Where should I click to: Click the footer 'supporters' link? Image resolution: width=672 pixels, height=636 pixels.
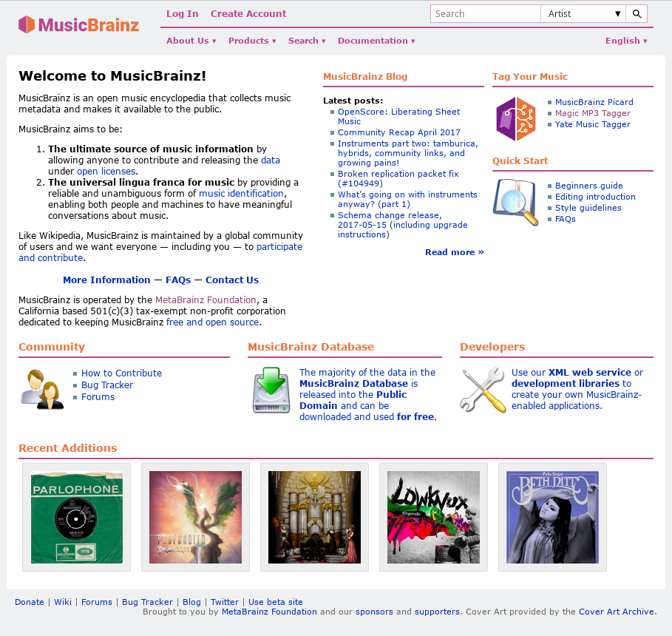coord(437,612)
